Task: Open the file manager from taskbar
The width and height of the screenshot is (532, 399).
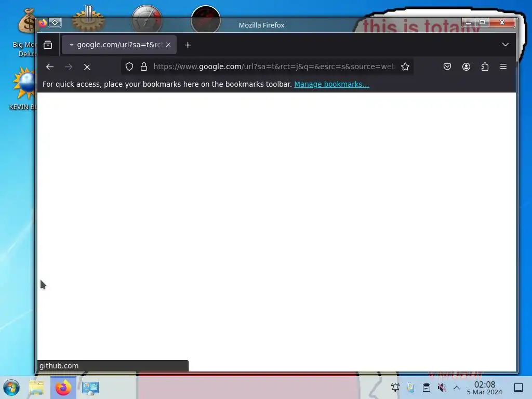Action: (x=36, y=388)
